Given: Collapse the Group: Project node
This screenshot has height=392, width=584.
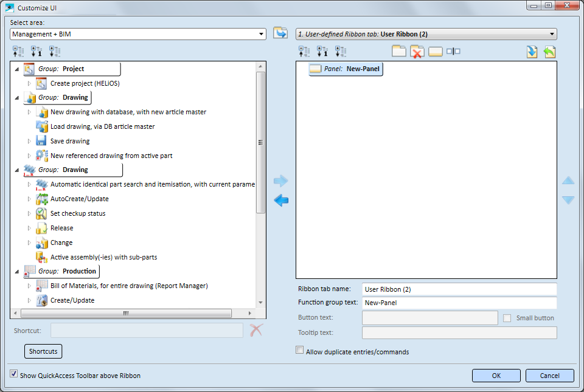Looking at the screenshot, I should (17, 69).
